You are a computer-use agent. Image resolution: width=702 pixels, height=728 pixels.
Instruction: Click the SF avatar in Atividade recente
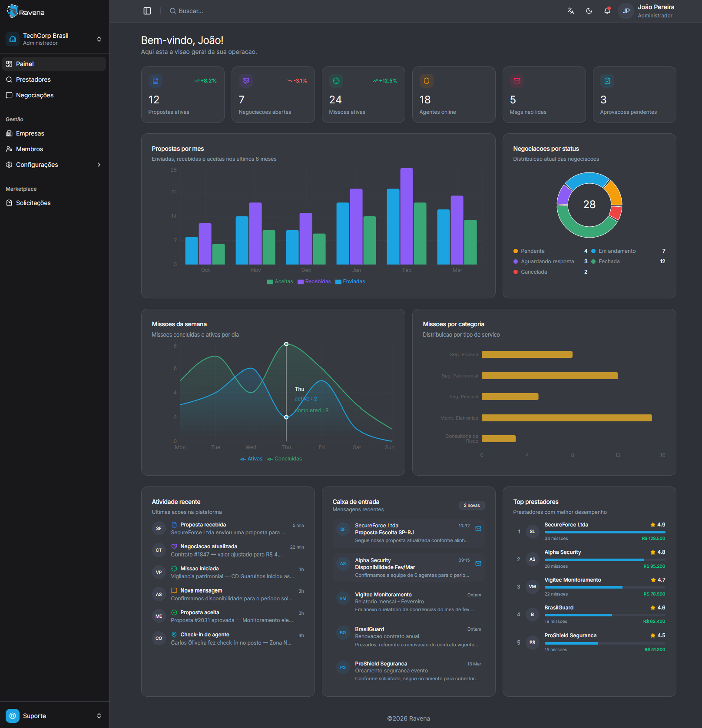159,529
